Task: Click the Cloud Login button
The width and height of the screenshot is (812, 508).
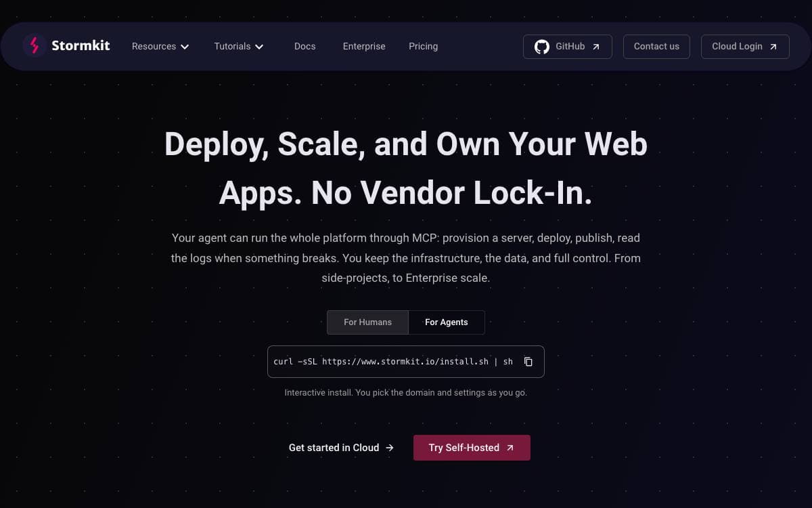Action: tap(745, 47)
